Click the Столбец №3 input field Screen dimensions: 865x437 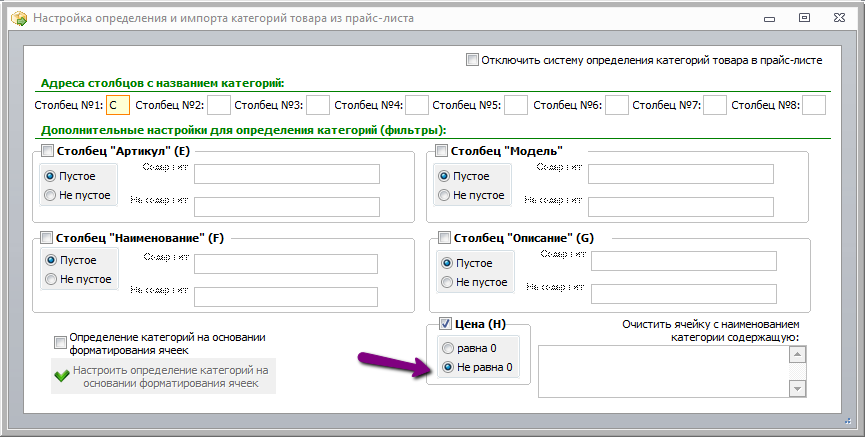(318, 105)
